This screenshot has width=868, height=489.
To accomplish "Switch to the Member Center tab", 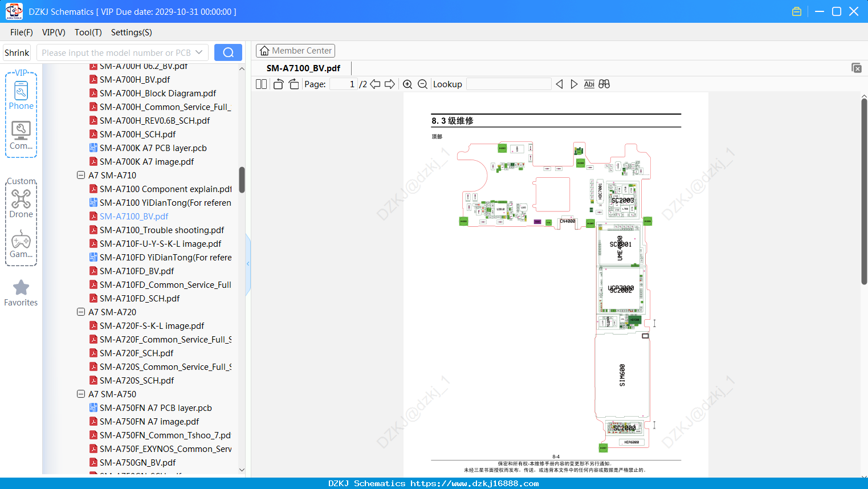I will click(295, 51).
